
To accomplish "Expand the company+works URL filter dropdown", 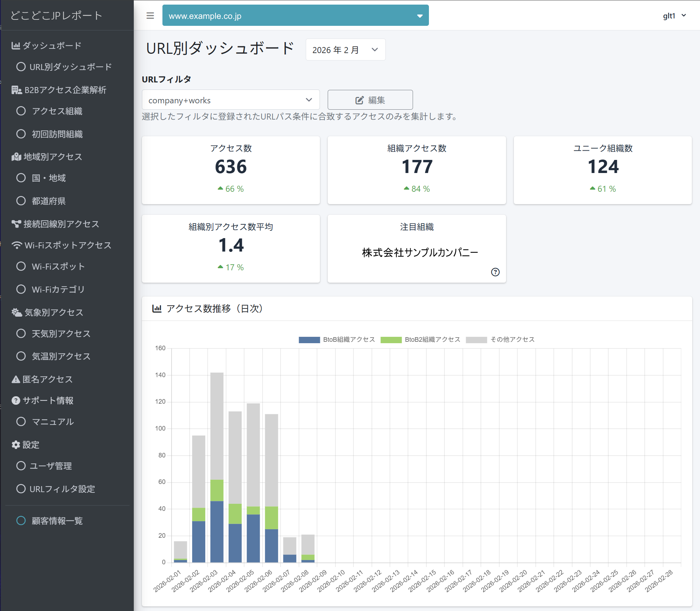I will coord(230,100).
